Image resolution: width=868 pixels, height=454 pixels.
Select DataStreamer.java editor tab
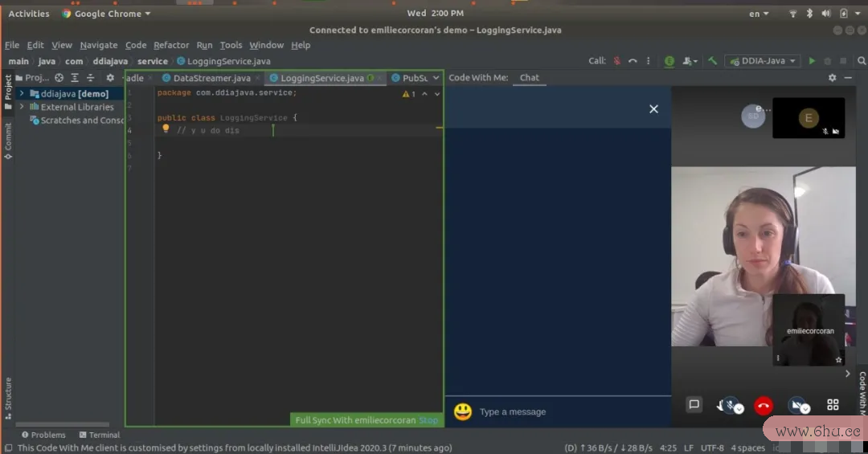point(211,78)
